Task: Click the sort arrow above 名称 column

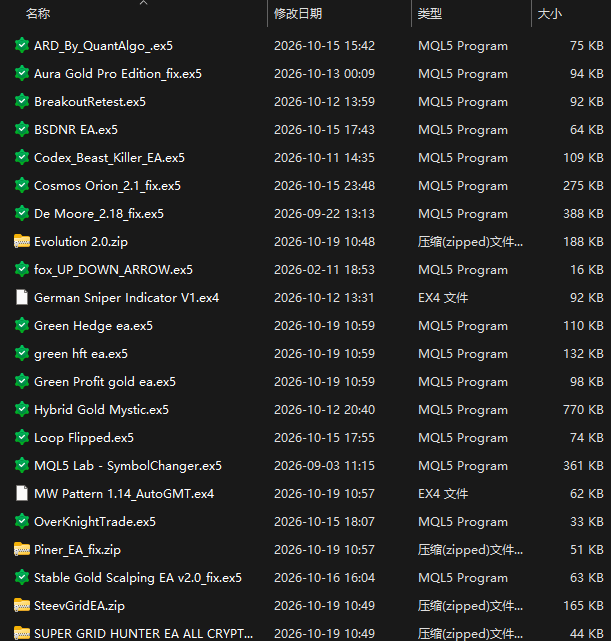Action: click(x=143, y=2)
